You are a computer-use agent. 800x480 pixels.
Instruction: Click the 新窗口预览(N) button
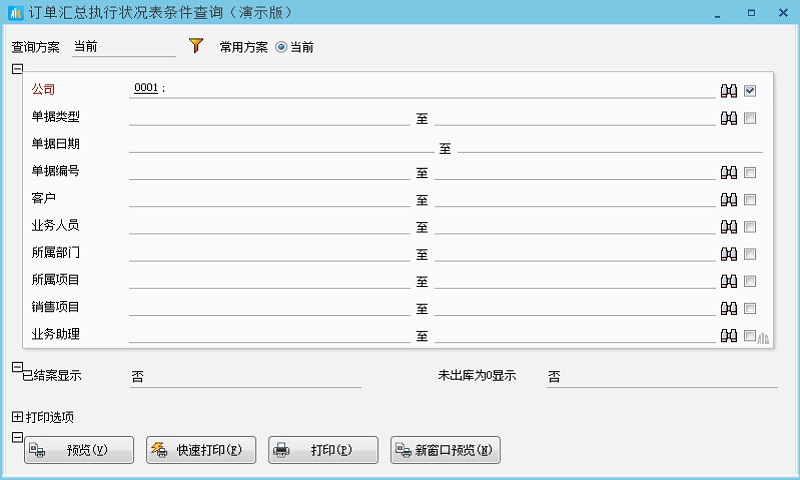(445, 450)
